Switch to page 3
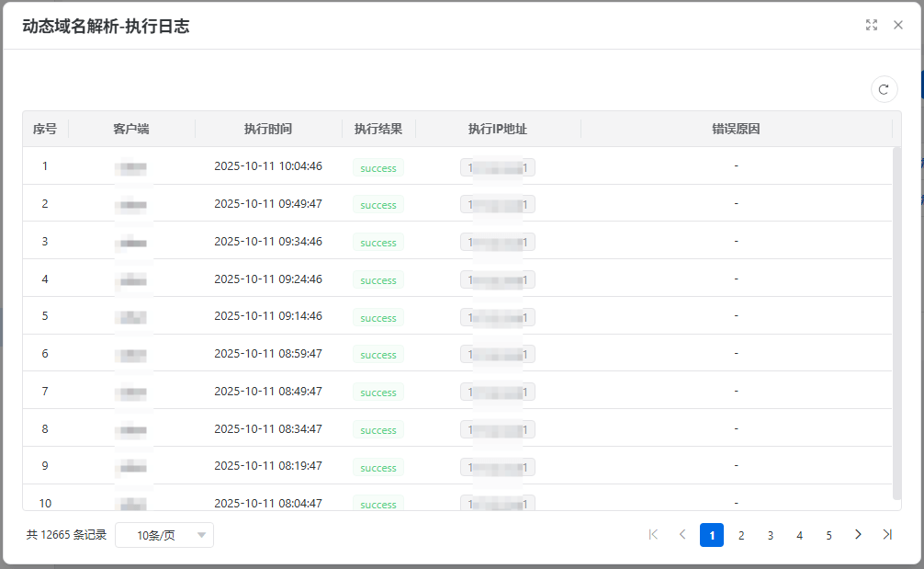This screenshot has height=569, width=924. coord(771,535)
